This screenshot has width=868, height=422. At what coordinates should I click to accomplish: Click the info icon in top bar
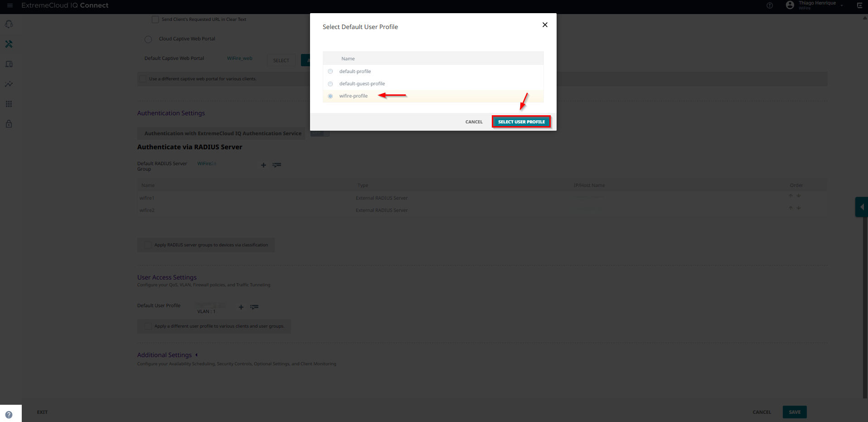pyautogui.click(x=770, y=5)
